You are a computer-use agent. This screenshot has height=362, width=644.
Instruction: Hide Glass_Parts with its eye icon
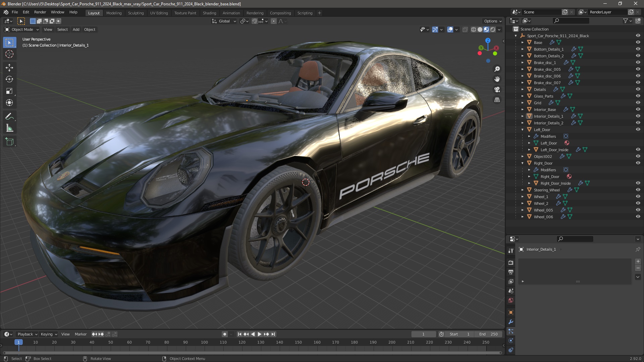coord(638,96)
